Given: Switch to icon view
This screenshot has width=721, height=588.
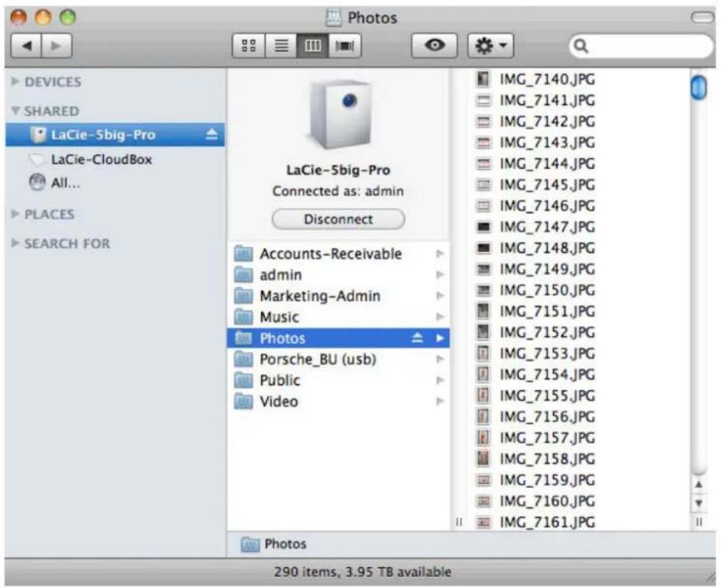Looking at the screenshot, I should click(249, 46).
